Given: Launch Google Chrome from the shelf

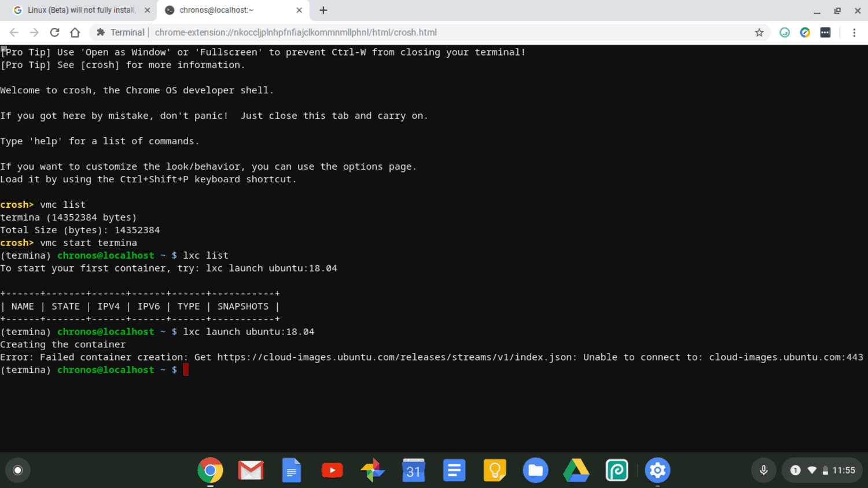Looking at the screenshot, I should 210,470.
